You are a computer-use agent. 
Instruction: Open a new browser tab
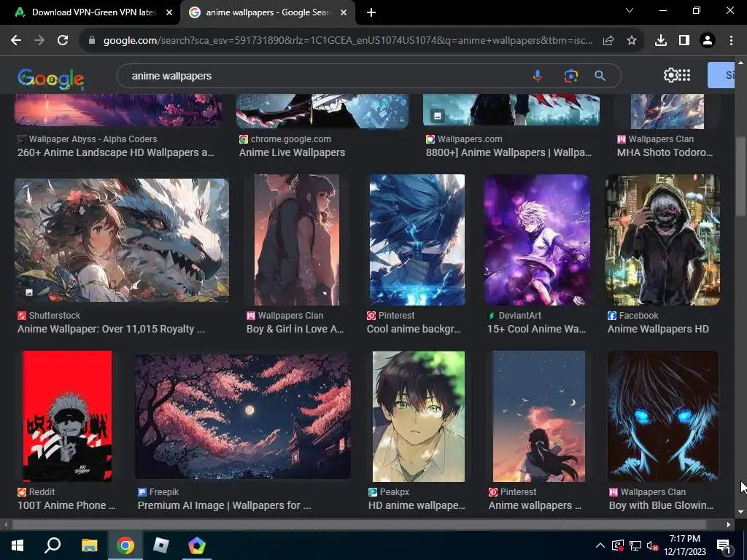point(371,12)
